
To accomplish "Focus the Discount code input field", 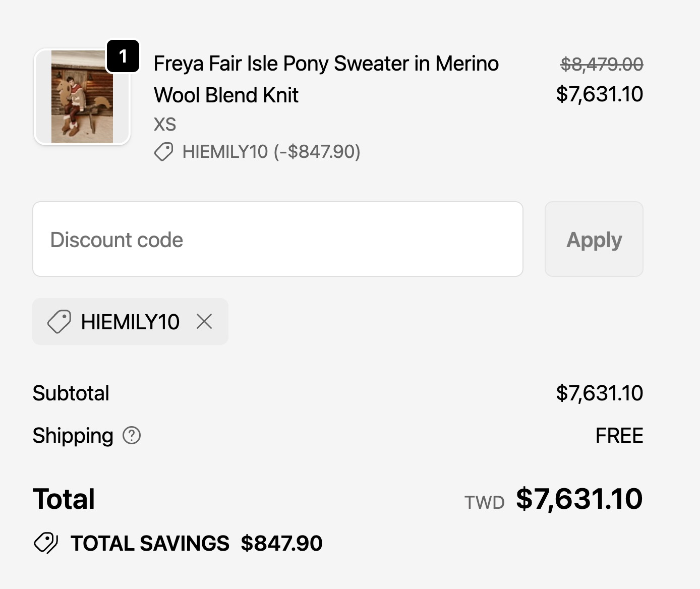I will [277, 239].
